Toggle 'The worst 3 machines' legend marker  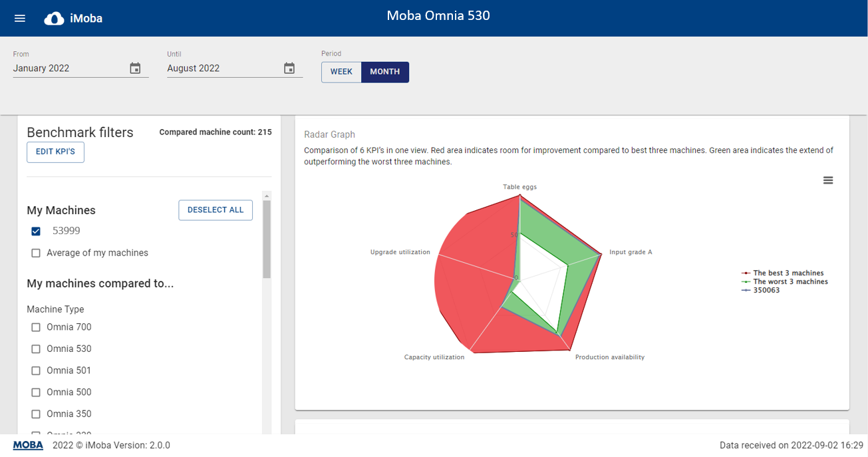(x=746, y=282)
